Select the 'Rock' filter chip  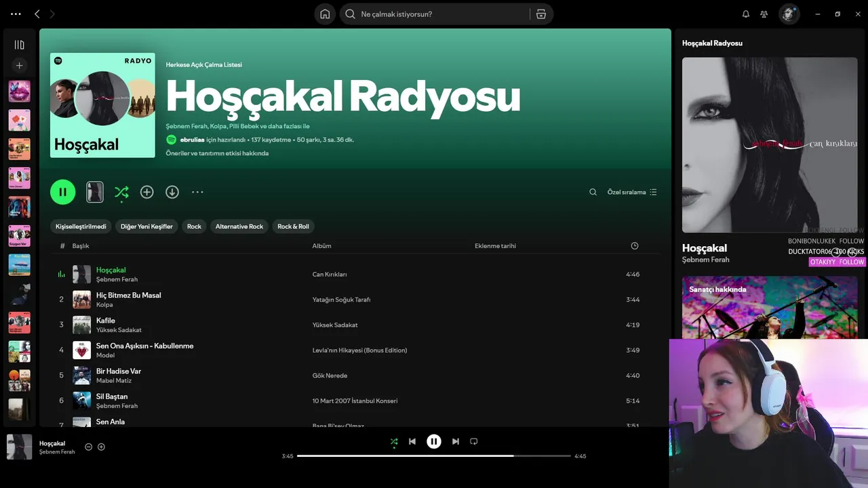(x=195, y=226)
